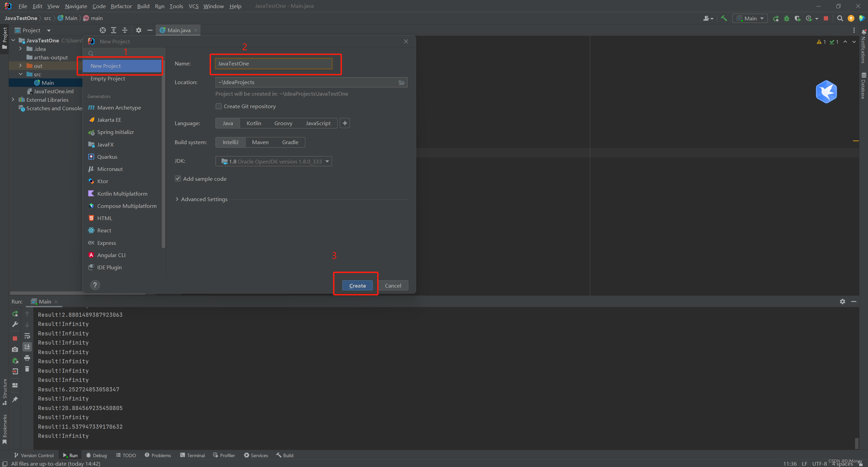Open Version Control tool window
868x467 pixels.
pyautogui.click(x=34, y=455)
